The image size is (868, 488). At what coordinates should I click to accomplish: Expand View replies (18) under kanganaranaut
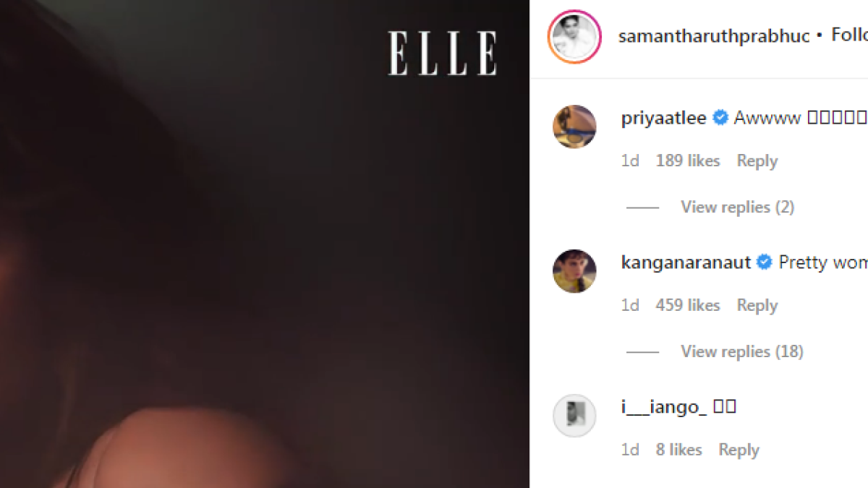tap(741, 351)
